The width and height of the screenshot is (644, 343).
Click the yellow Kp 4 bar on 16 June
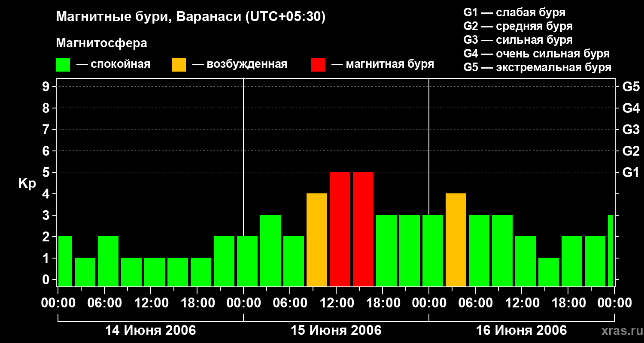click(456, 240)
